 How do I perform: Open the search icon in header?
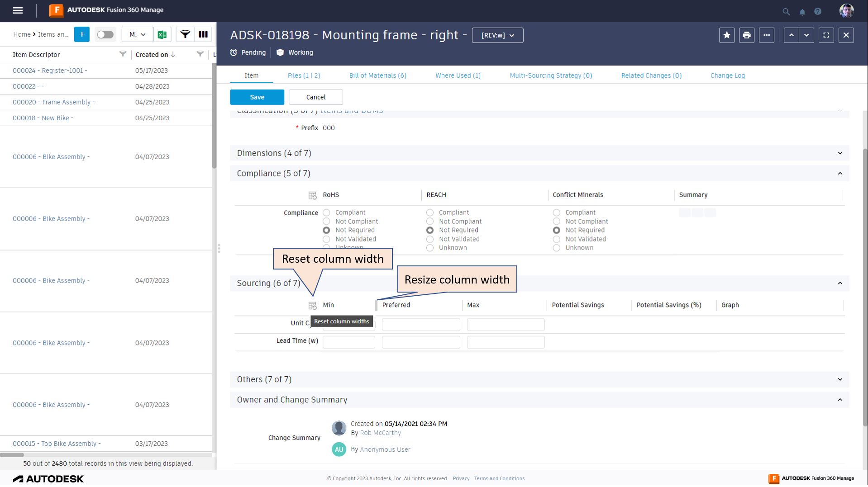(786, 12)
